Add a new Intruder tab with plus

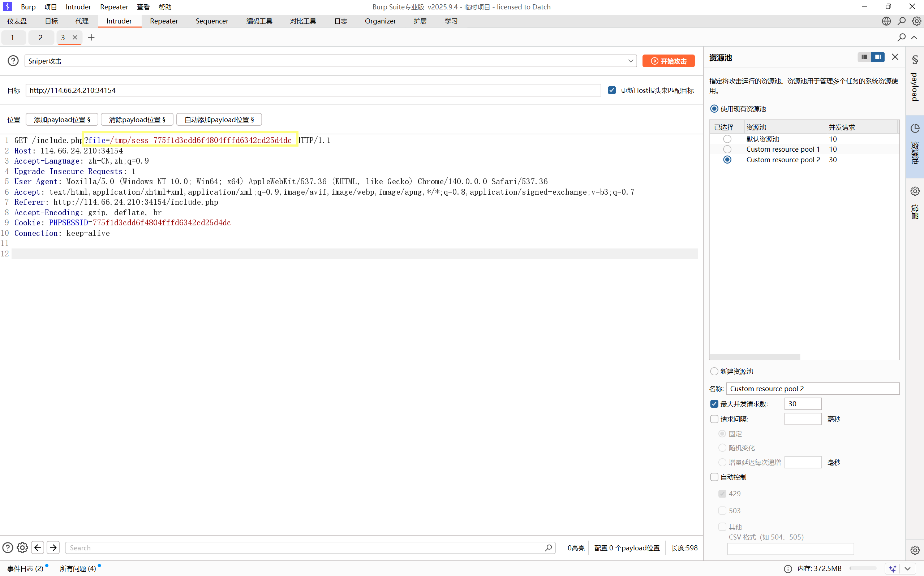tap(91, 37)
